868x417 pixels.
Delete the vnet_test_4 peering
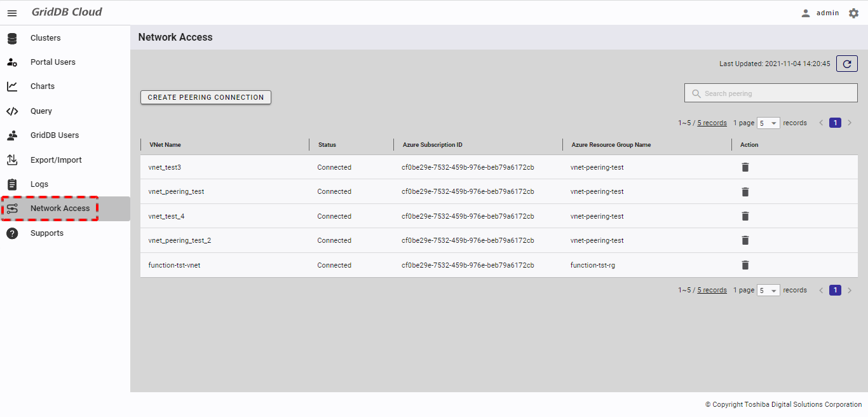(745, 216)
